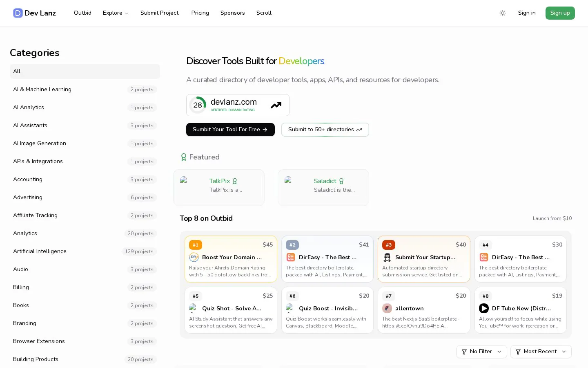Image resolution: width=588 pixels, height=368 pixels.
Task: Open the Sponsors page
Action: click(x=233, y=13)
